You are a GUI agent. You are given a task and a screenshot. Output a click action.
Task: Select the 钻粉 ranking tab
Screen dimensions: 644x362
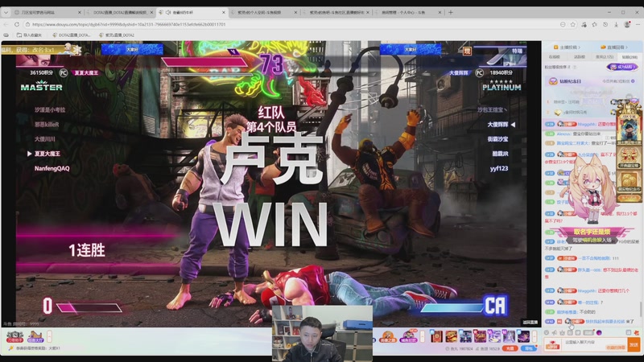pyautogui.click(x=629, y=56)
